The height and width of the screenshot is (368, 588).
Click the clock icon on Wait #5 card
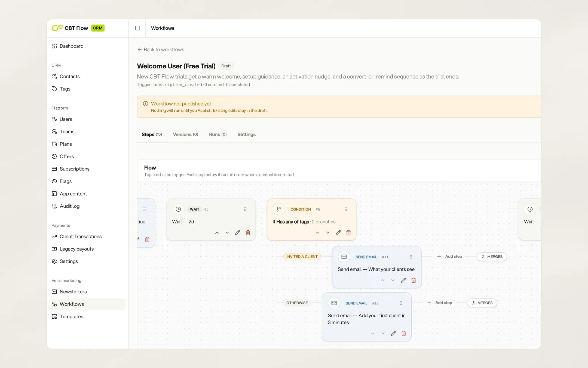pyautogui.click(x=178, y=209)
